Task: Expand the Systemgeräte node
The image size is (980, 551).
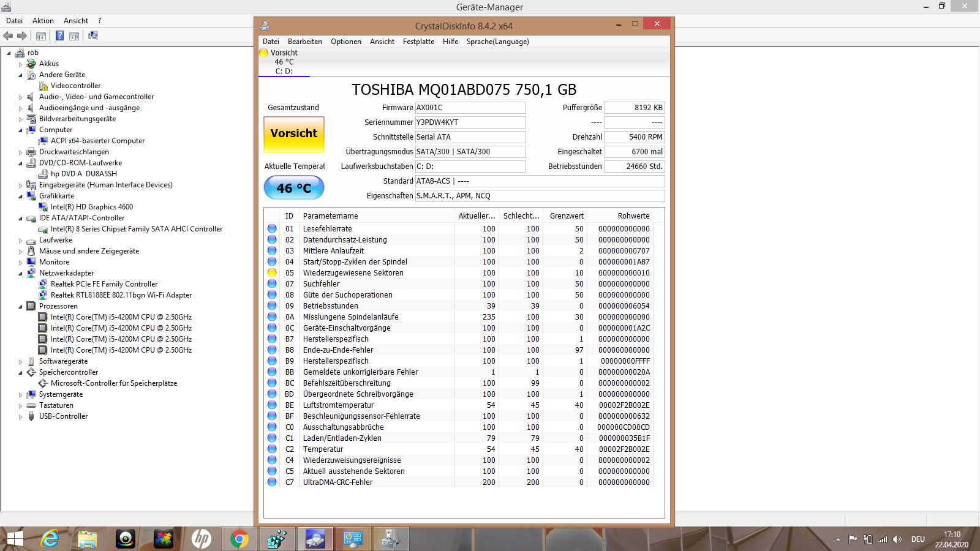Action: (x=20, y=394)
